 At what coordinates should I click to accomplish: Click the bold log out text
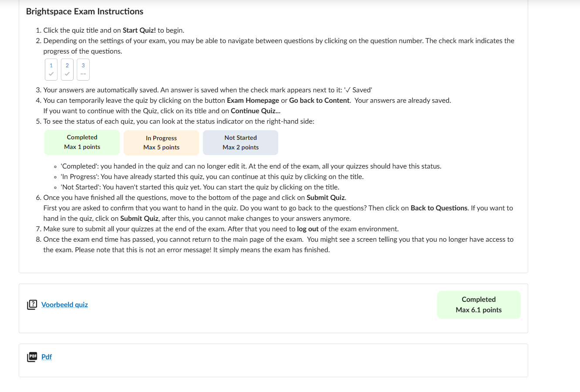(x=307, y=229)
